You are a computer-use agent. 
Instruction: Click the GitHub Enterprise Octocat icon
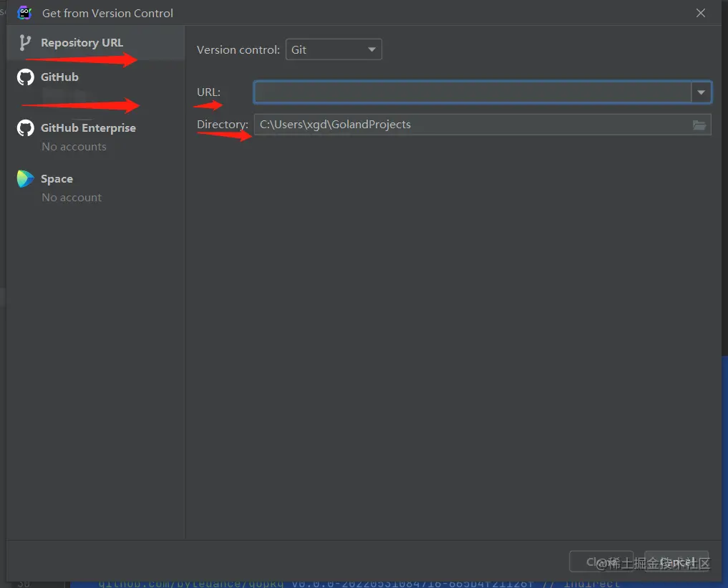[26, 128]
